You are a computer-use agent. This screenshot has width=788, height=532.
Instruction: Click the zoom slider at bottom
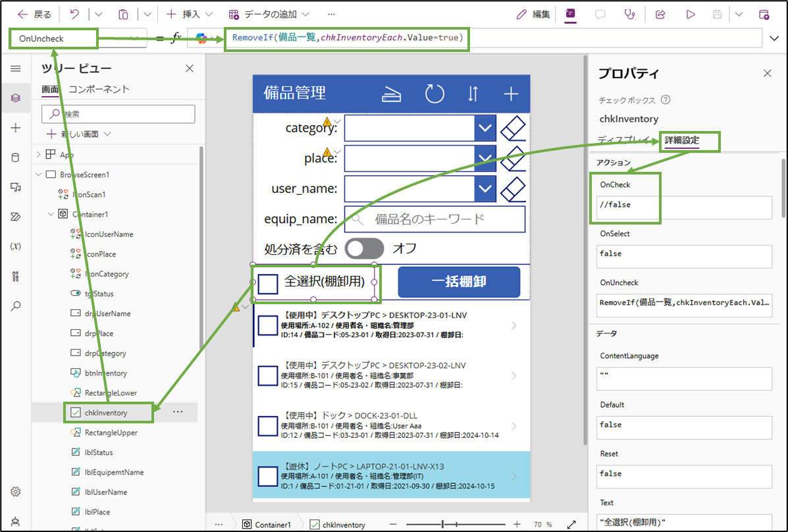[455, 525]
